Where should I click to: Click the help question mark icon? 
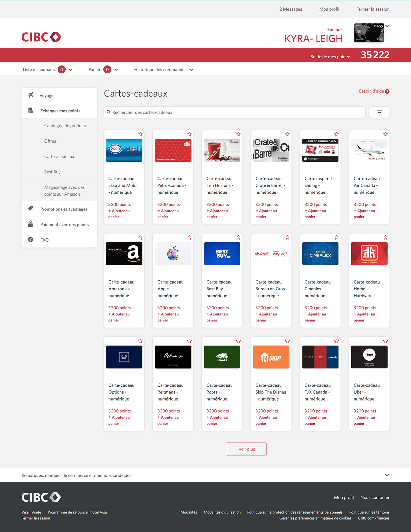[387, 92]
